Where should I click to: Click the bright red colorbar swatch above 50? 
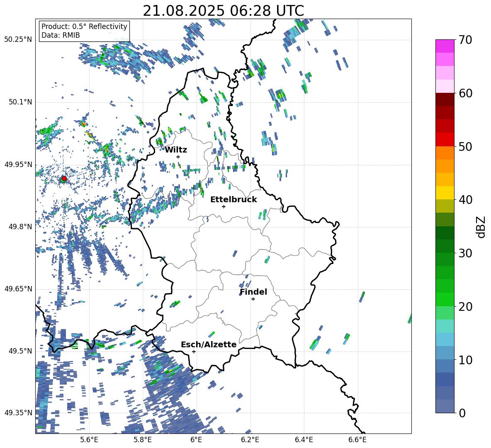[445, 140]
